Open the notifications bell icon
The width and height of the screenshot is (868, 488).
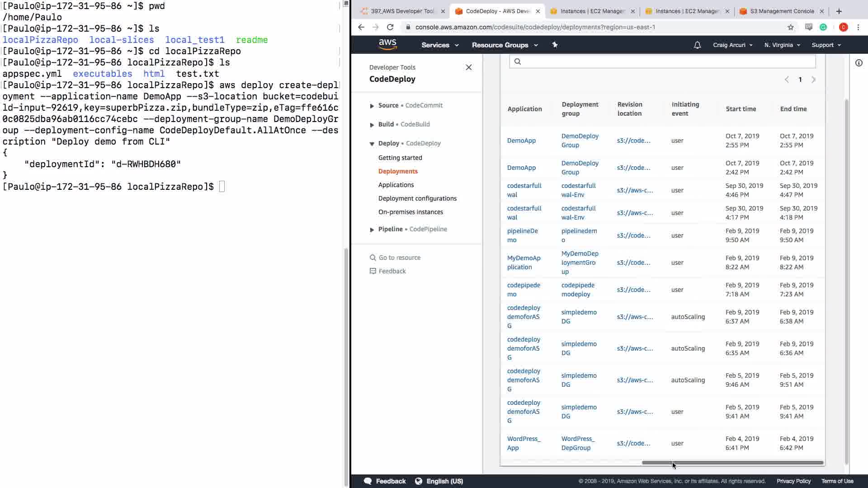pos(697,45)
